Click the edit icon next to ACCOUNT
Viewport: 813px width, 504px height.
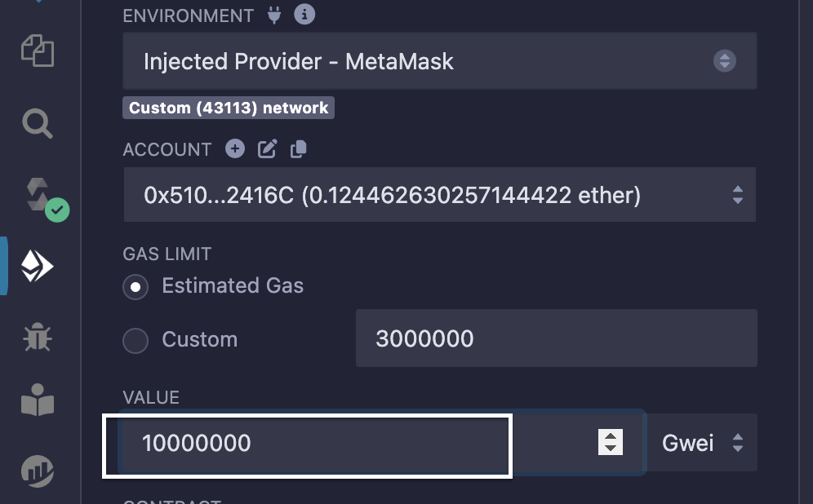click(x=267, y=148)
